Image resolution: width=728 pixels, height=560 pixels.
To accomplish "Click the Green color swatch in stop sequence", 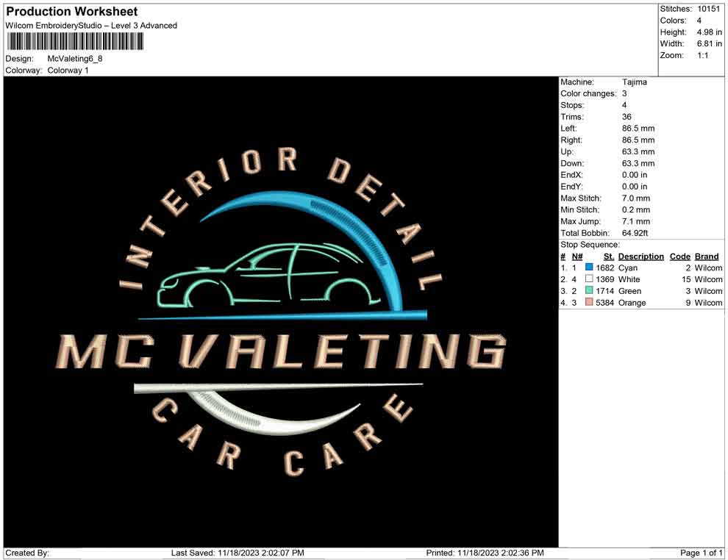I will coord(589,290).
